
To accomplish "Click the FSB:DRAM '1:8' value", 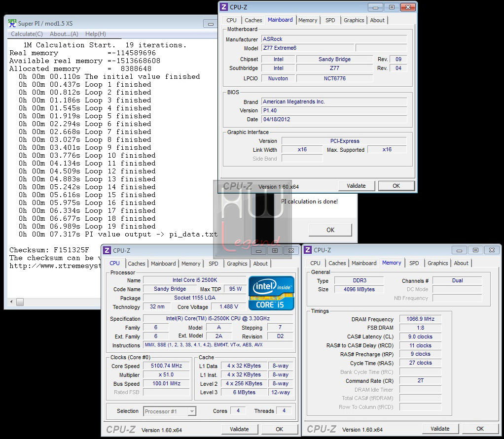I will (420, 328).
